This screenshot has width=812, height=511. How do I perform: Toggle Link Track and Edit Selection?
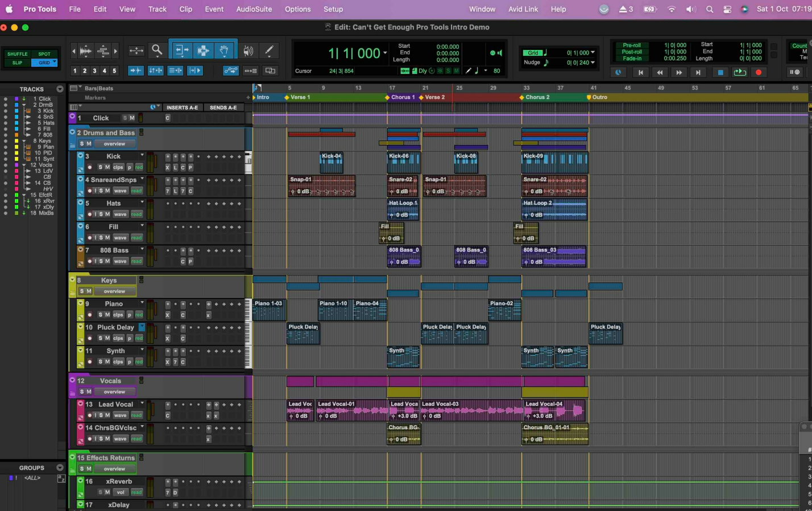point(175,70)
